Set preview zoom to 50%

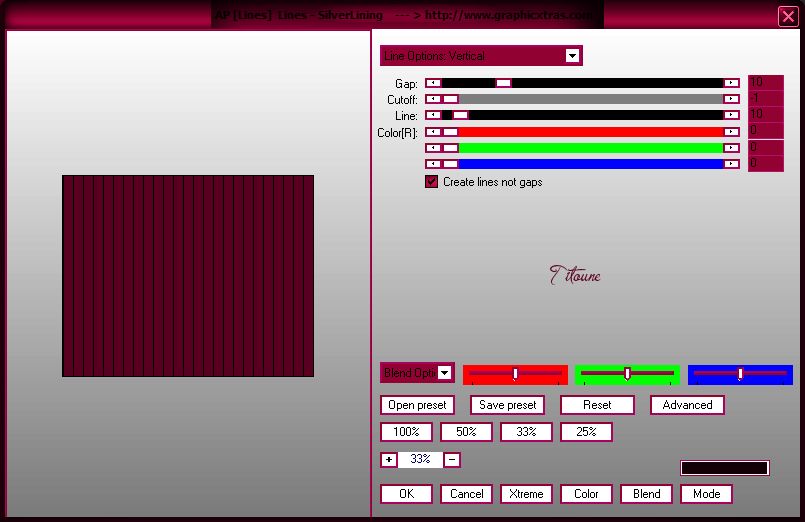[x=466, y=432]
